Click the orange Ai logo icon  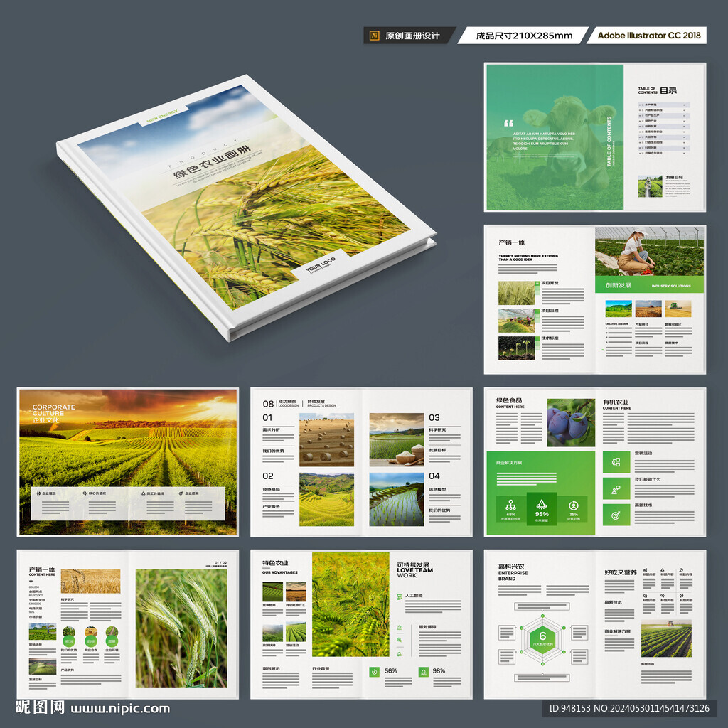click(374, 36)
